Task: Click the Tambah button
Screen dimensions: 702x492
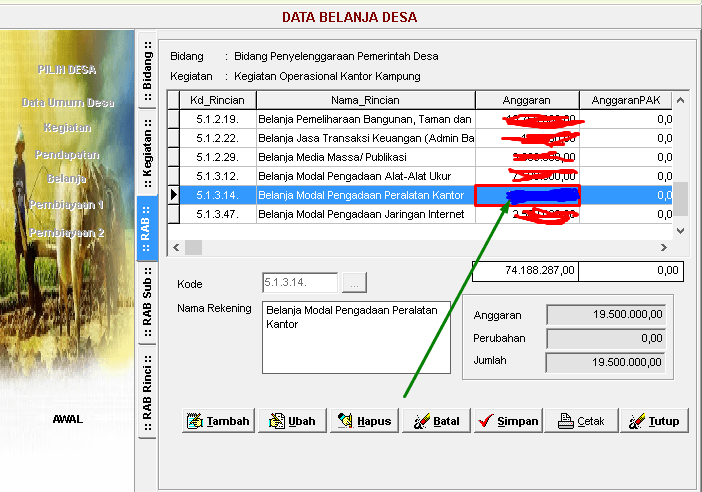Action: (x=218, y=421)
